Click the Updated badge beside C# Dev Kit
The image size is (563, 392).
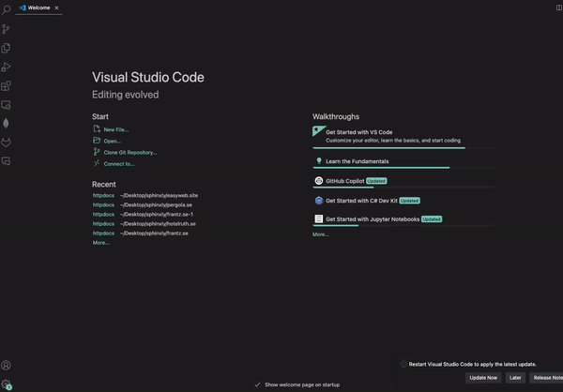tap(409, 201)
